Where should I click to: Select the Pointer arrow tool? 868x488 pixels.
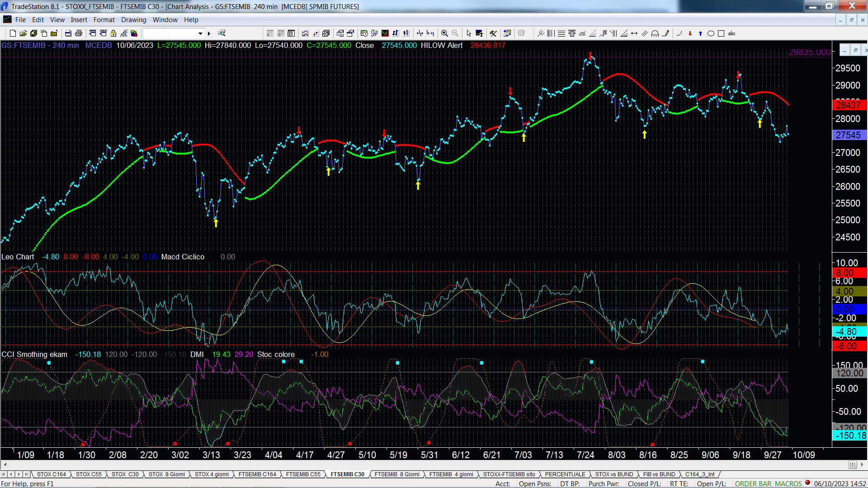pos(469,33)
